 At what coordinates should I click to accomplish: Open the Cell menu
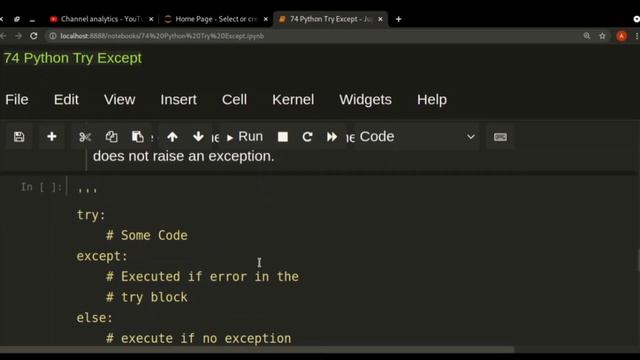click(x=234, y=100)
